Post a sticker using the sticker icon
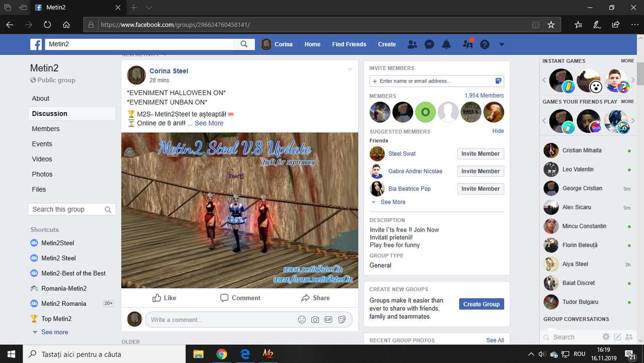 342,319
